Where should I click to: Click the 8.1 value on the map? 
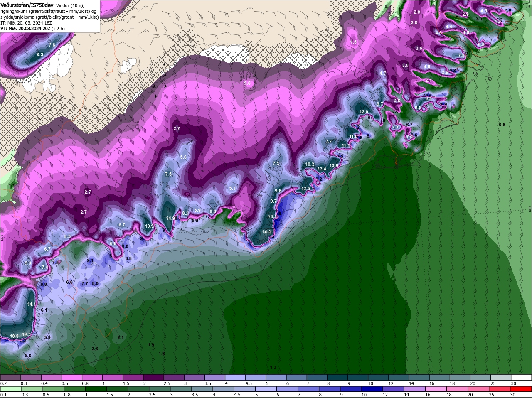(370, 136)
